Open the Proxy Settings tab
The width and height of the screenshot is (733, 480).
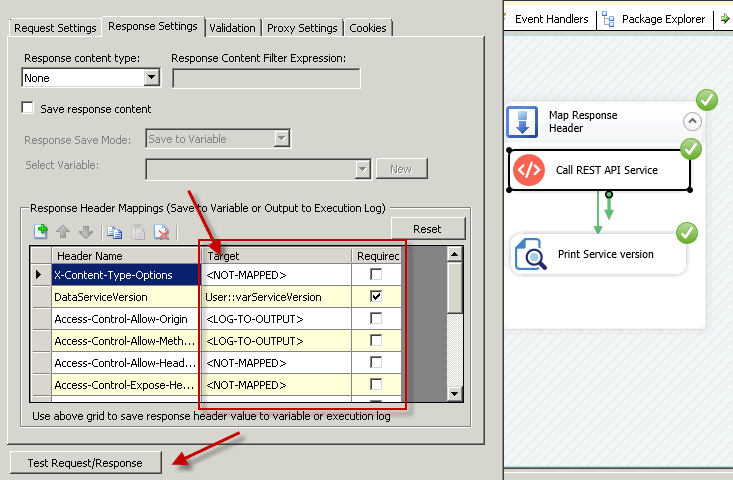(x=302, y=28)
